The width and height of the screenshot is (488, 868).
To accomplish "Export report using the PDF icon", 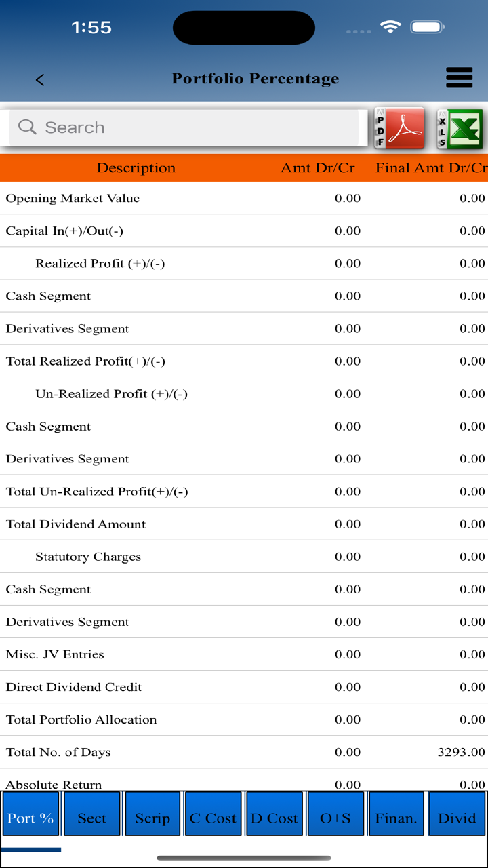I will 399,127.
